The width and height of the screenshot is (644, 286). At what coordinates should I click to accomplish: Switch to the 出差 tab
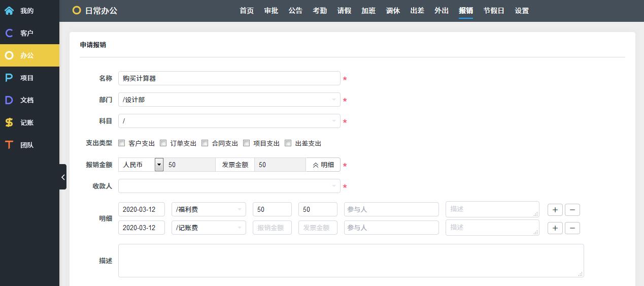[417, 11]
